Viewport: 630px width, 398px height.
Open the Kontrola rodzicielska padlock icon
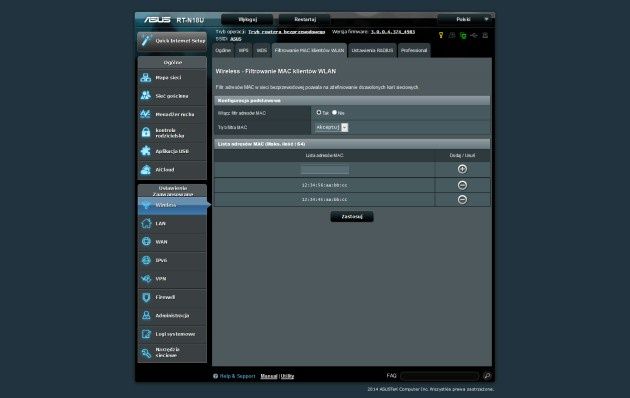click(x=146, y=133)
